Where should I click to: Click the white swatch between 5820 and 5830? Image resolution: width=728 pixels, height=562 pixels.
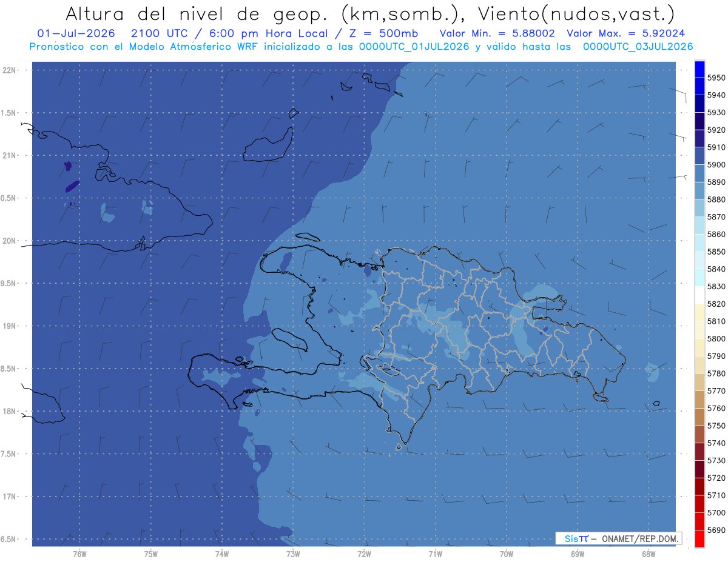click(699, 295)
